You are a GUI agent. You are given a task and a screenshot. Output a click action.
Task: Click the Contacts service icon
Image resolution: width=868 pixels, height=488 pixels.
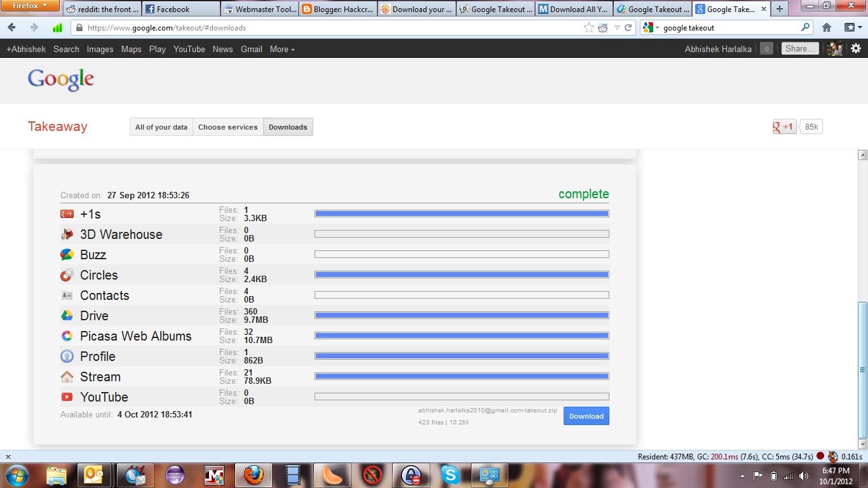click(67, 295)
